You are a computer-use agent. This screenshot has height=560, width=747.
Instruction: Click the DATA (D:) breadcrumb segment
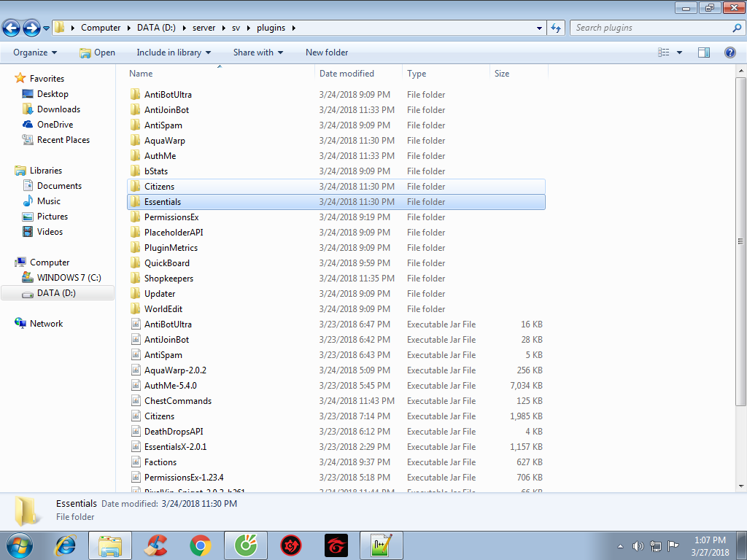pos(156,28)
